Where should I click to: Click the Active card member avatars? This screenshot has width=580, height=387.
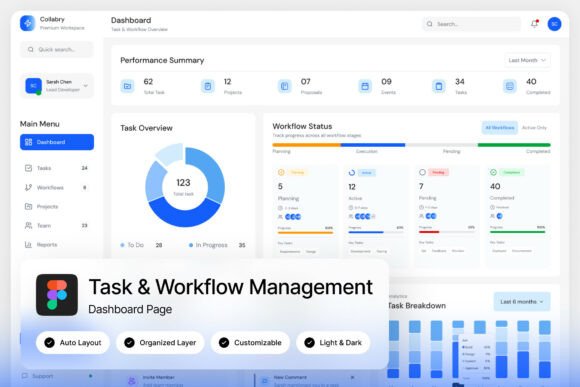(x=365, y=216)
